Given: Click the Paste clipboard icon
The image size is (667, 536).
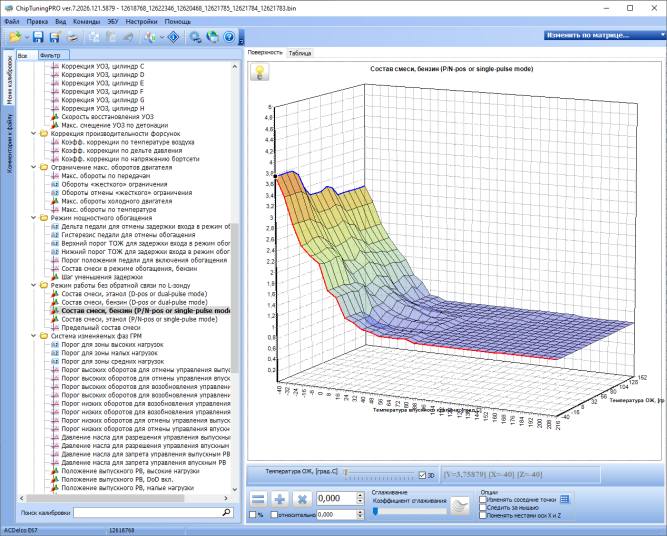Looking at the screenshot, I should click(x=111, y=37).
